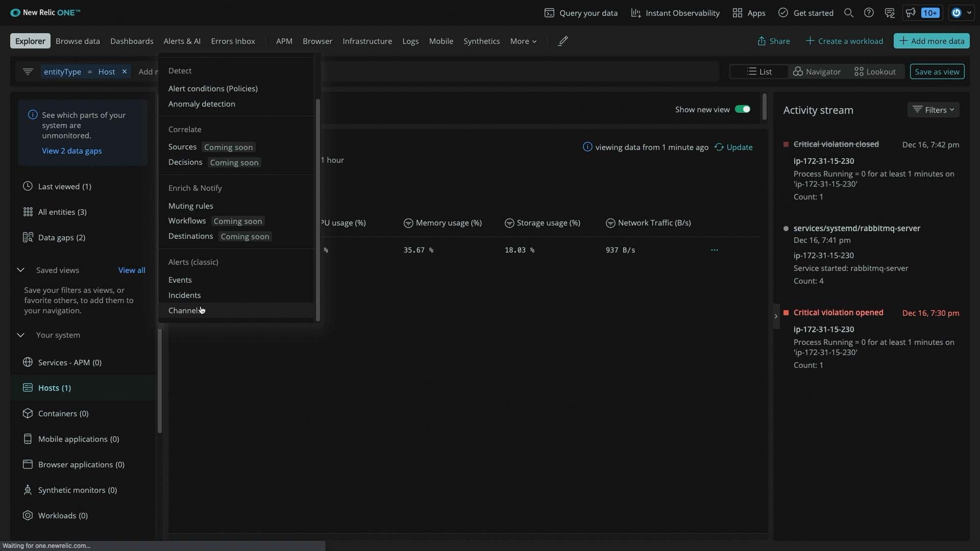Open Last viewed (1) list

pos(64,186)
